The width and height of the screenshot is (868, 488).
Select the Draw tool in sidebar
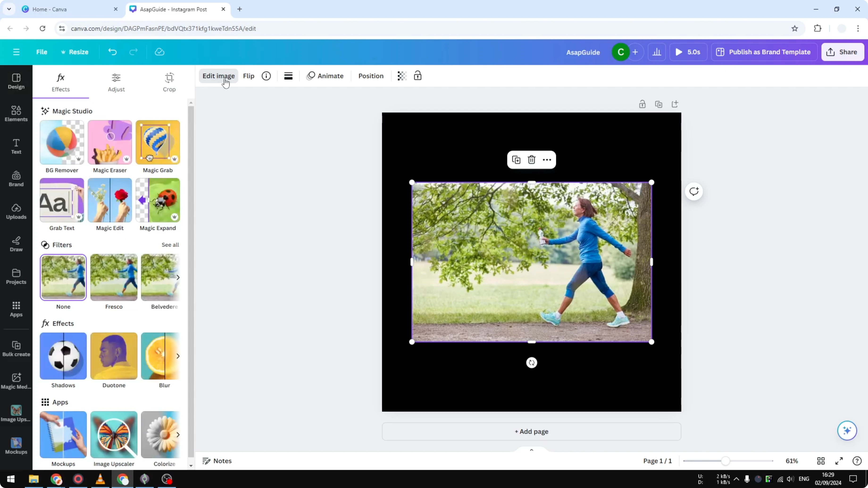[x=16, y=244]
